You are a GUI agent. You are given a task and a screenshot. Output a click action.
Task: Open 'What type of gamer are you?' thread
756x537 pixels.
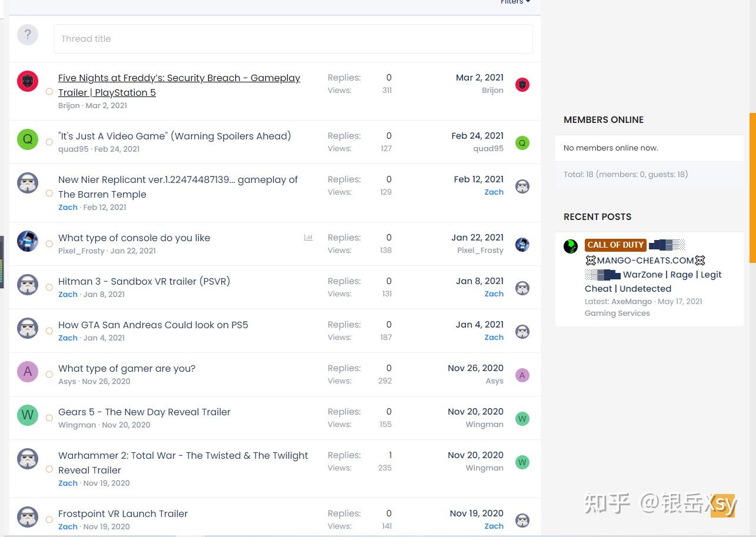[x=126, y=368]
